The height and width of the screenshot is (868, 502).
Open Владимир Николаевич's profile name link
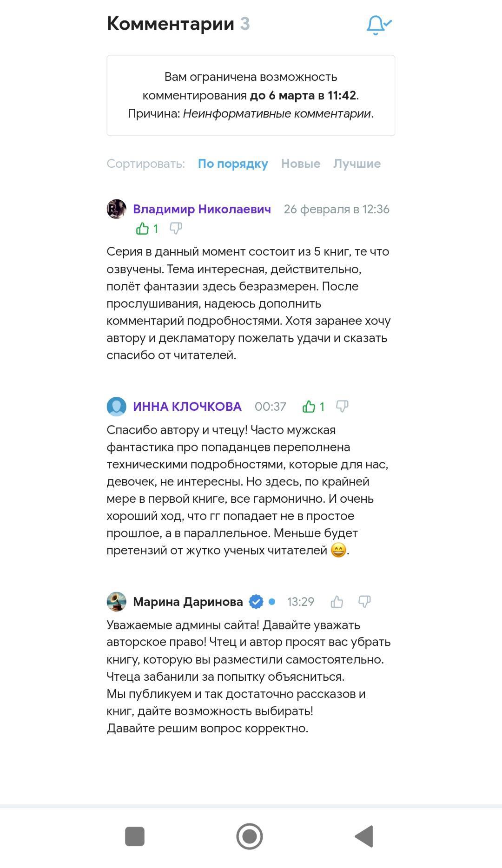point(202,209)
